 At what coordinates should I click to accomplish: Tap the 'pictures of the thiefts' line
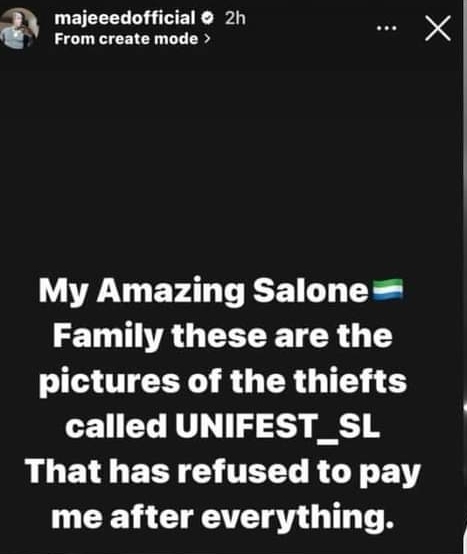tap(223, 382)
